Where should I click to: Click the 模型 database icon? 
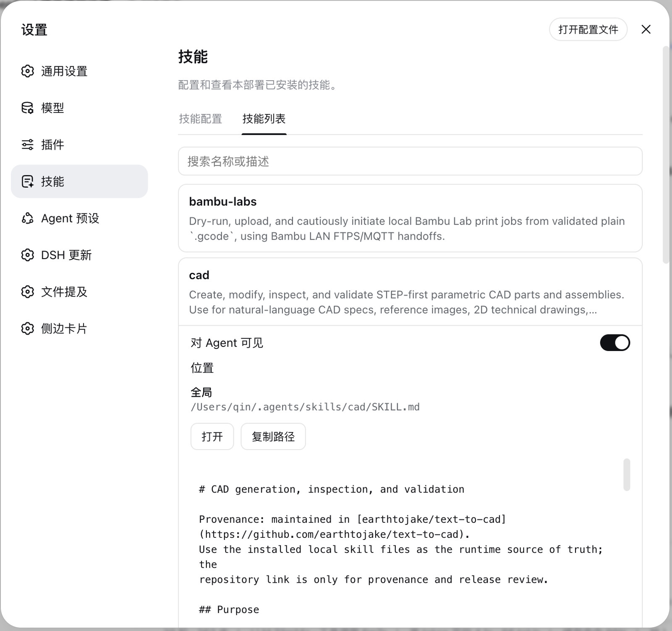(x=27, y=108)
